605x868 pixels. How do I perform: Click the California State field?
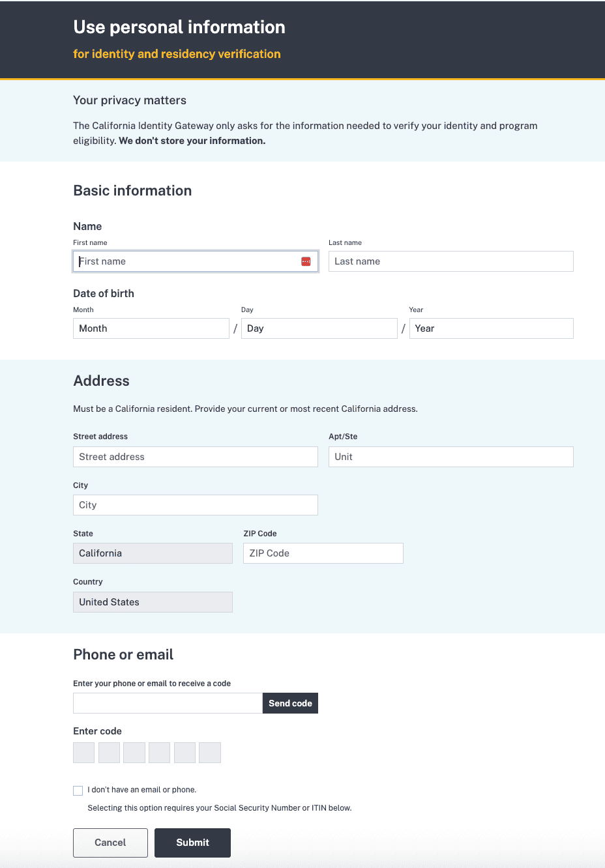coord(153,553)
